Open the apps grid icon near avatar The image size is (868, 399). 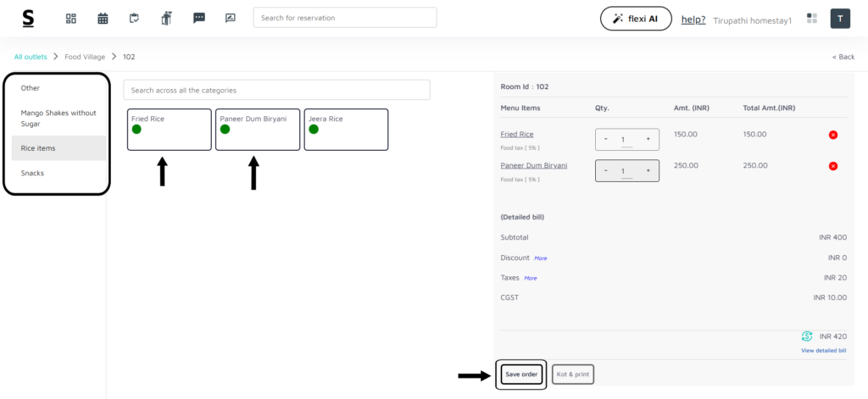click(812, 18)
